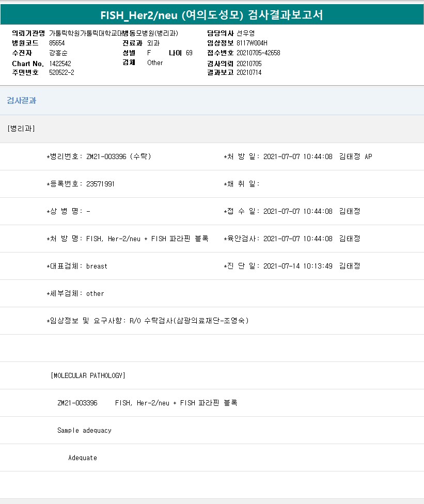Click the [병리과] section label

click(x=21, y=129)
